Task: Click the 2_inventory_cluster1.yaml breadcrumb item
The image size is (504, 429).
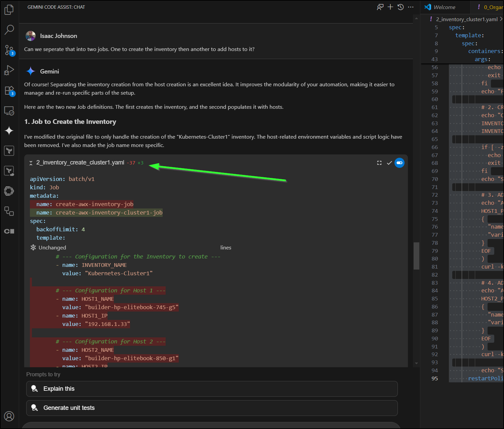Action: tap(467, 19)
